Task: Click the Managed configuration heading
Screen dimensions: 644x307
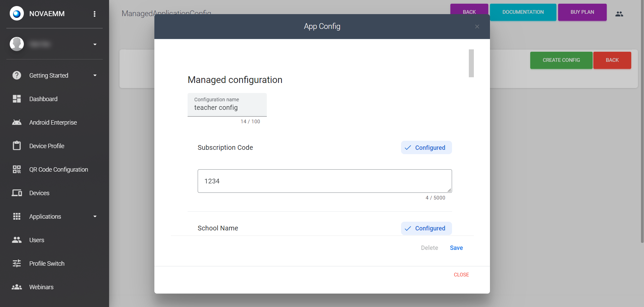Action: (235, 80)
